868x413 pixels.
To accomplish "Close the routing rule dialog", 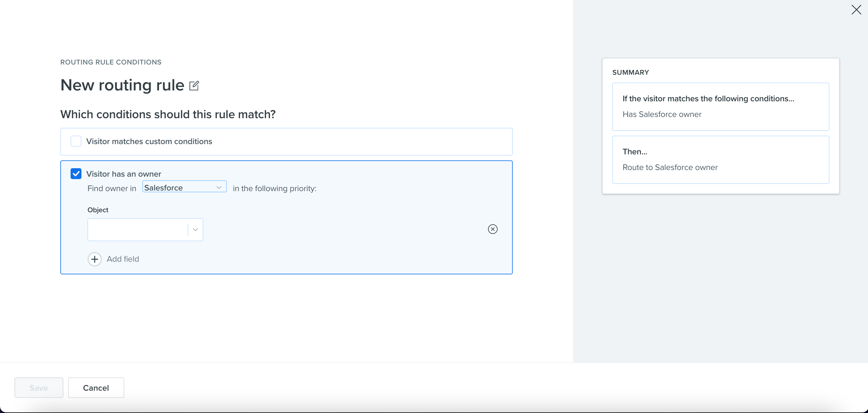I will [x=856, y=9].
